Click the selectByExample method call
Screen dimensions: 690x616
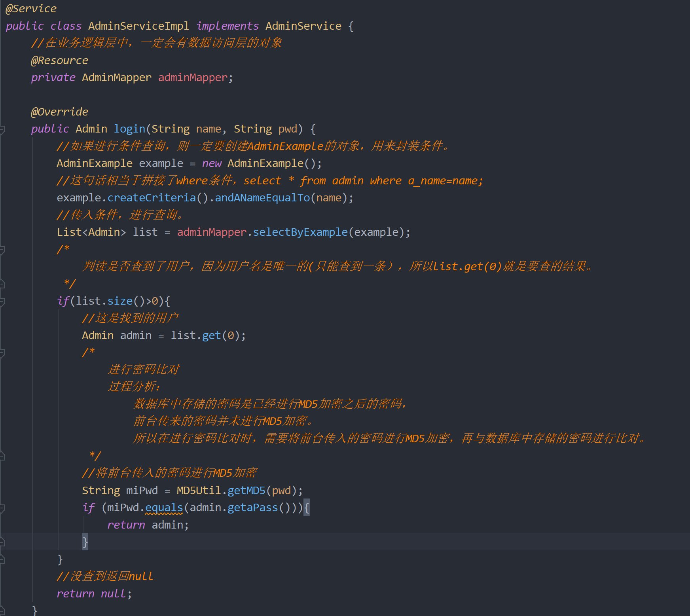click(300, 232)
